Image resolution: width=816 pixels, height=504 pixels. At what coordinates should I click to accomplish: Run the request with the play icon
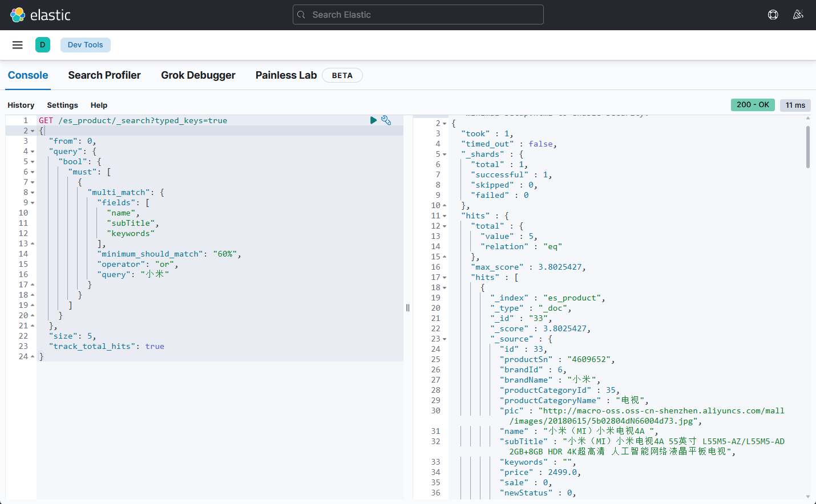click(x=373, y=120)
